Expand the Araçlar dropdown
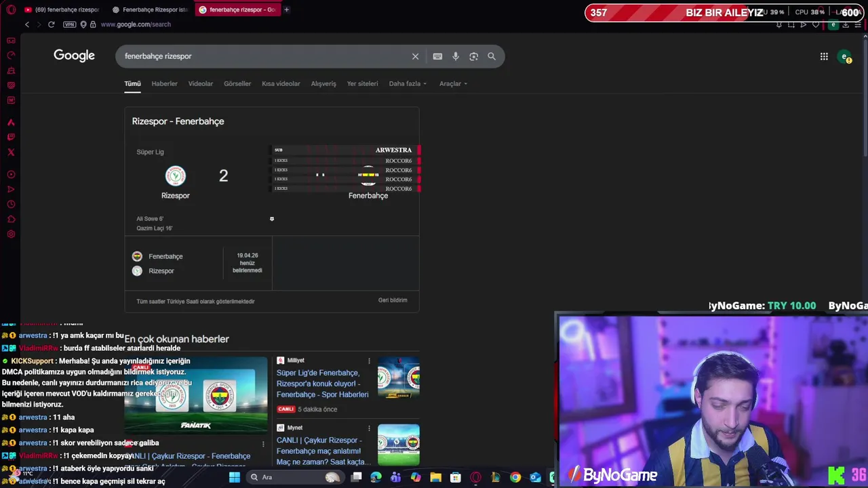 coord(453,83)
